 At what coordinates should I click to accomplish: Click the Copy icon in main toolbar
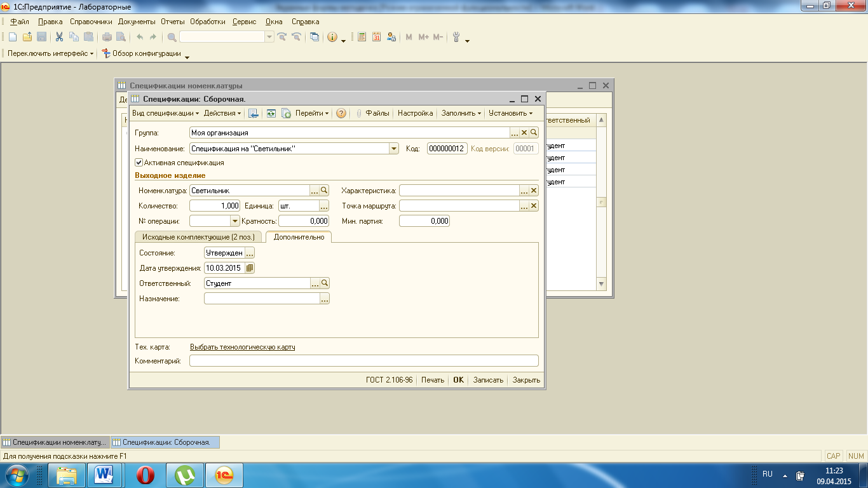point(74,37)
